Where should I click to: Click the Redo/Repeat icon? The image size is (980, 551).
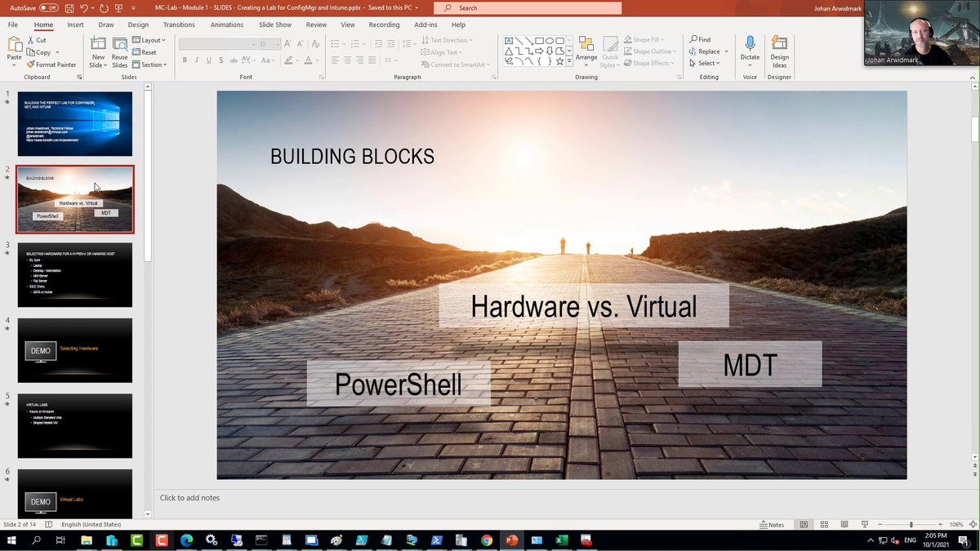104,7
